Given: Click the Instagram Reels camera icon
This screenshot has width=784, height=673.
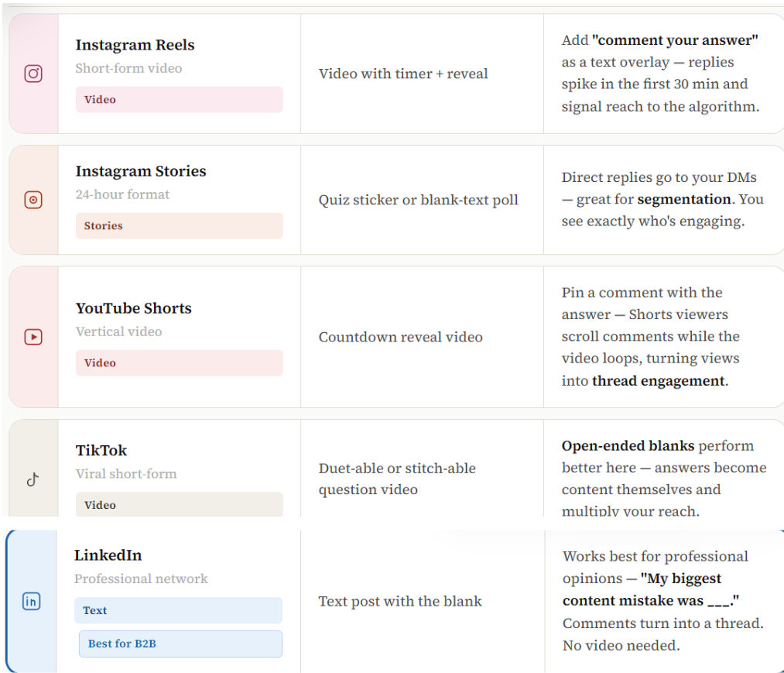Looking at the screenshot, I should pyautogui.click(x=33, y=74).
